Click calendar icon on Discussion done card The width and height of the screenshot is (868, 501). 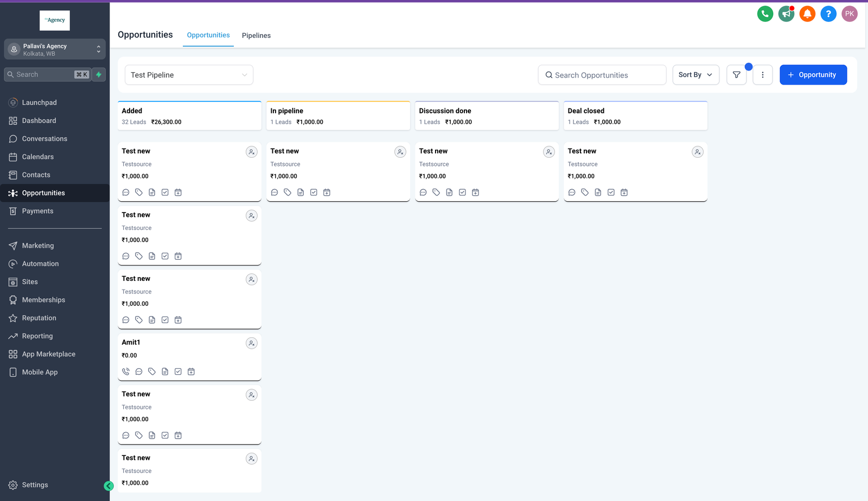pyautogui.click(x=475, y=192)
